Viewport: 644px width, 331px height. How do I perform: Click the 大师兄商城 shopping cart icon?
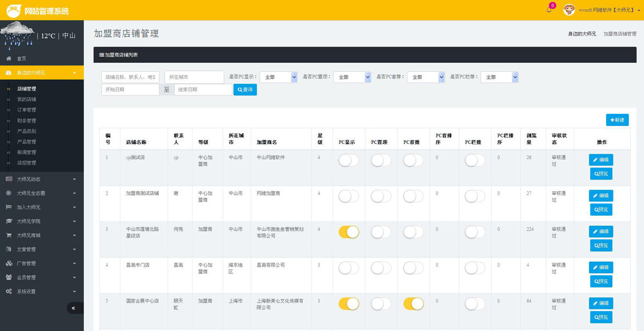click(9, 235)
